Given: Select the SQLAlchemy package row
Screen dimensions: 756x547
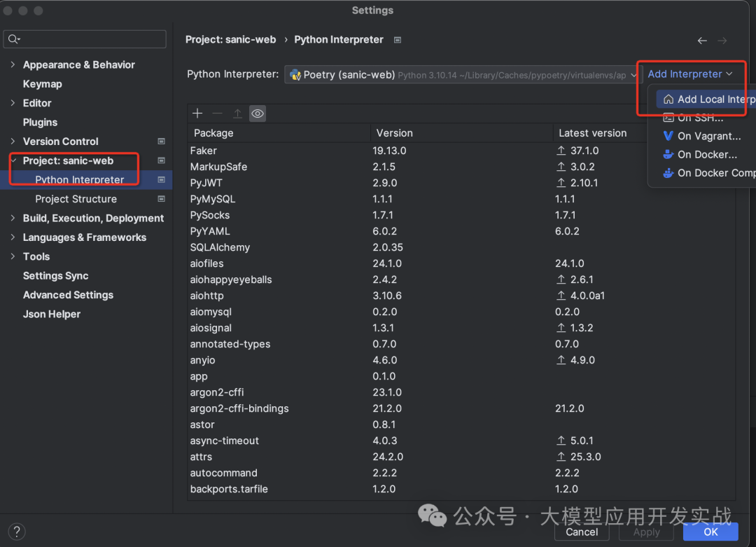Looking at the screenshot, I should (x=461, y=247).
